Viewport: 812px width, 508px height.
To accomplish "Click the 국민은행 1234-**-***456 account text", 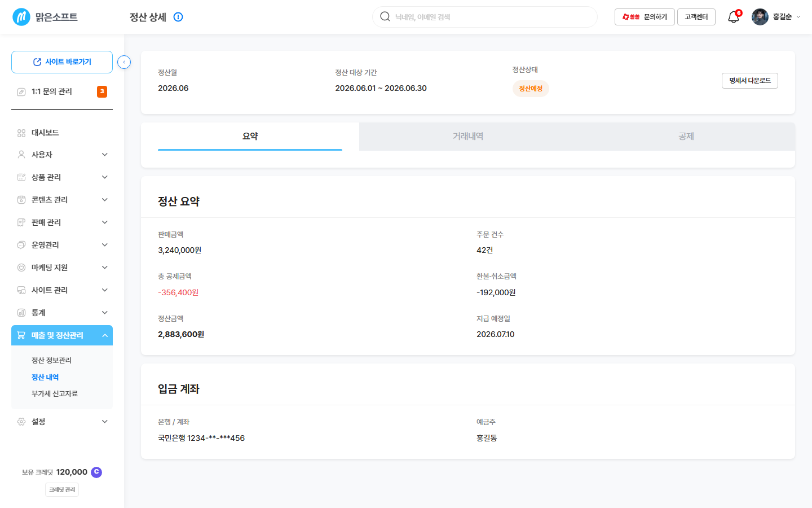I will 201,439.
